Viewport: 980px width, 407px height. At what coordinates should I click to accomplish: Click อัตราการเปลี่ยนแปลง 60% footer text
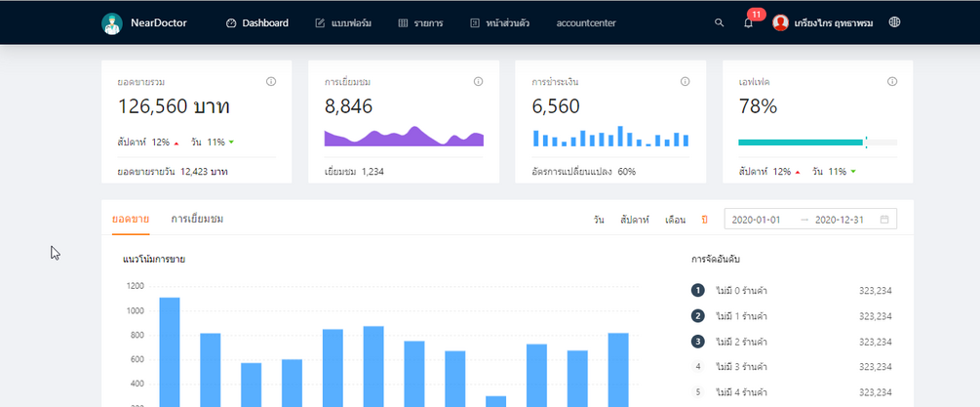click(584, 171)
